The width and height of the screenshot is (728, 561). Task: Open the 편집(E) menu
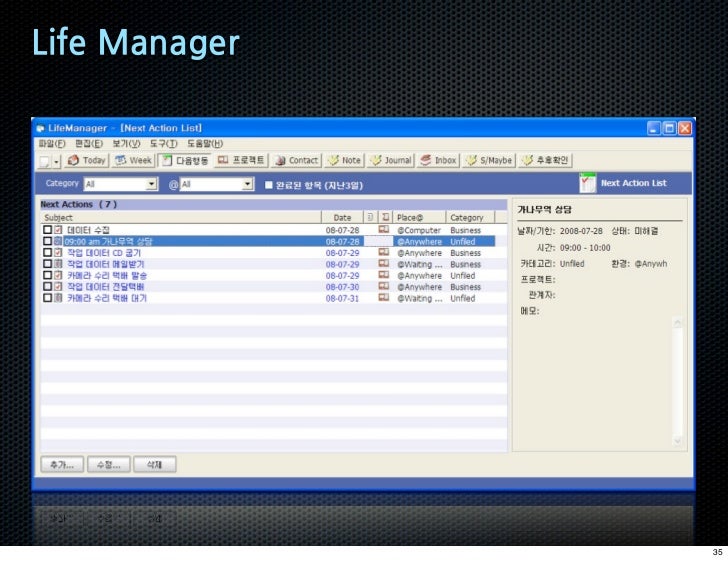click(89, 144)
